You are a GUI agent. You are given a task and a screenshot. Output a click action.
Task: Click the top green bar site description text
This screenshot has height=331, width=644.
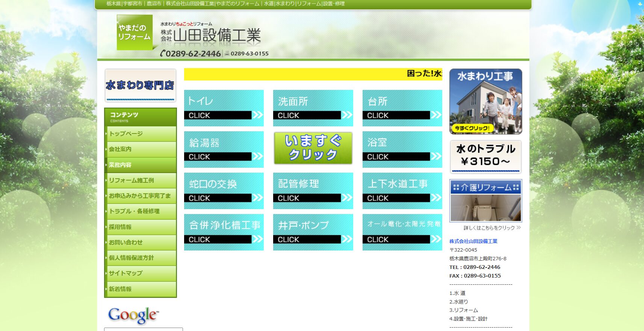pos(225,4)
